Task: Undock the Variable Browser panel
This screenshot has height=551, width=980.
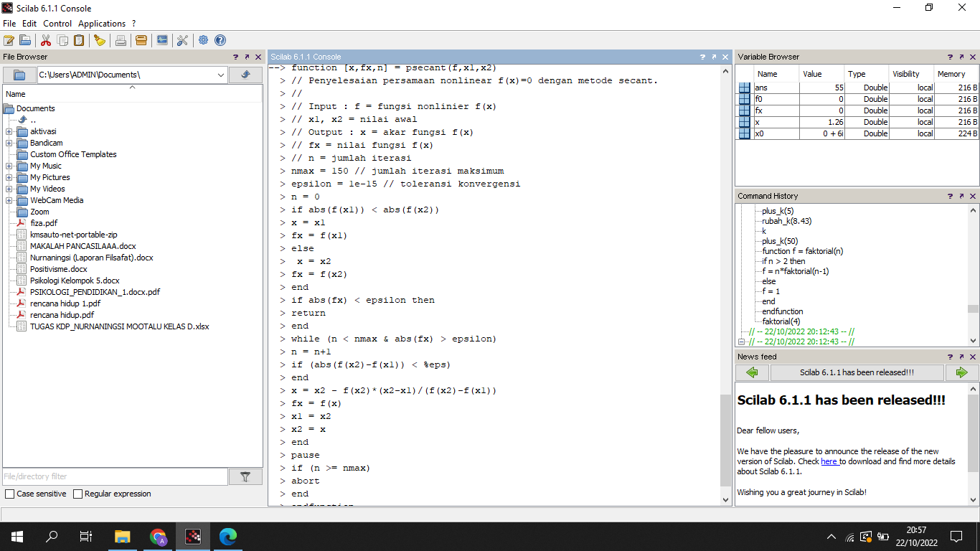Action: click(961, 57)
